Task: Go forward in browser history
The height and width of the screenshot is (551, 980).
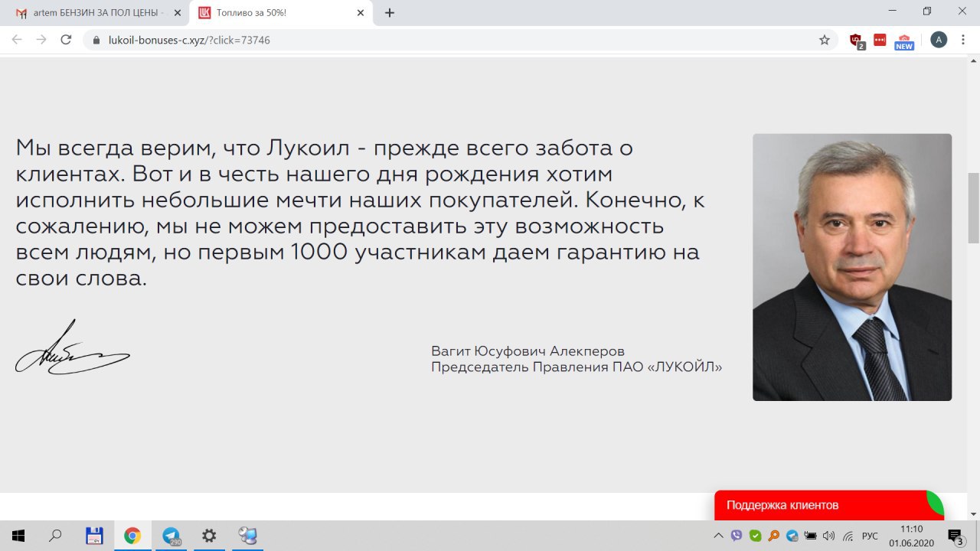Action: 41,40
